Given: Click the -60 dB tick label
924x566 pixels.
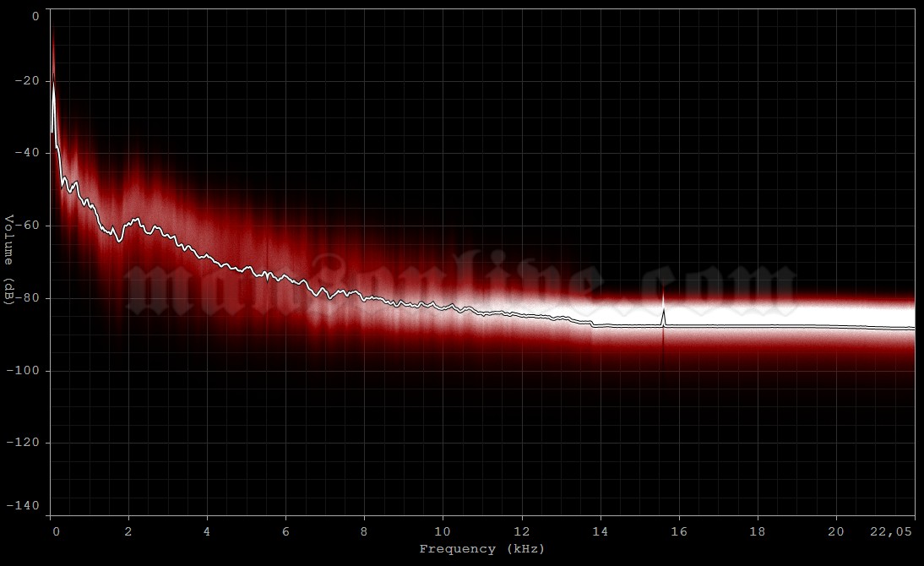Looking at the screenshot, I should [28, 226].
